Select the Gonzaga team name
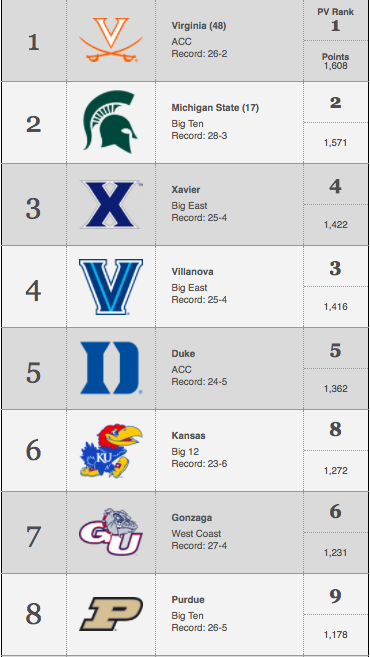 click(x=191, y=518)
